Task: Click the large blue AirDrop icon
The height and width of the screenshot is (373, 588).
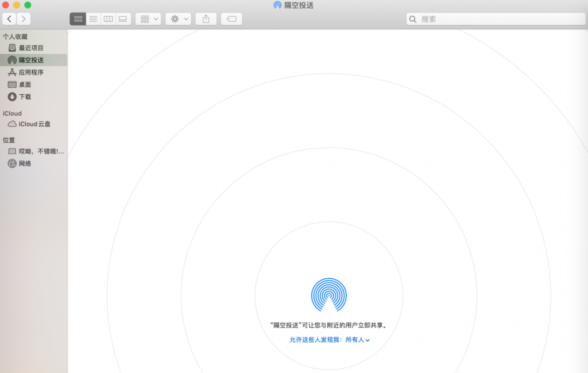Action: click(329, 295)
